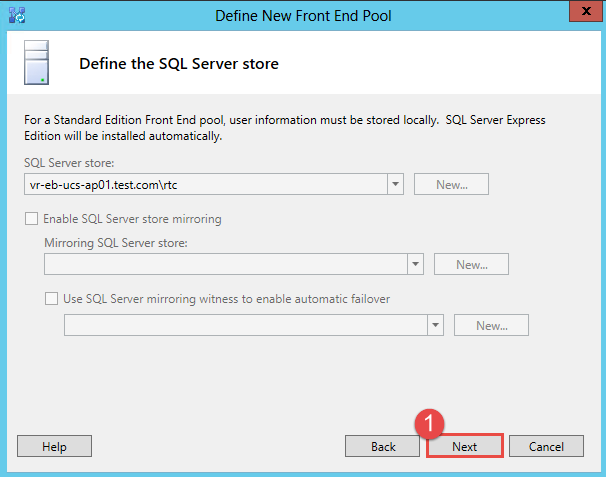606x477 pixels.
Task: Click New... beside Mirroring SQL Server store
Action: pyautogui.click(x=471, y=264)
